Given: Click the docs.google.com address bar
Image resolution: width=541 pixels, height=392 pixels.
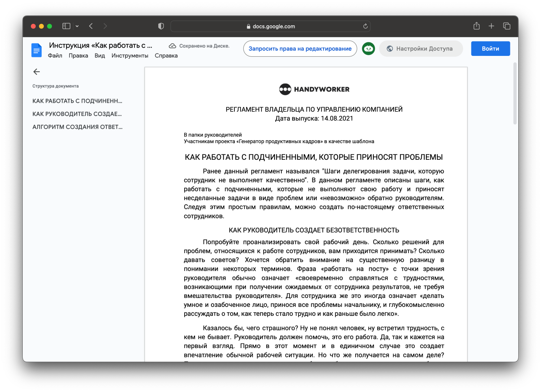Looking at the screenshot, I should pyautogui.click(x=270, y=26).
